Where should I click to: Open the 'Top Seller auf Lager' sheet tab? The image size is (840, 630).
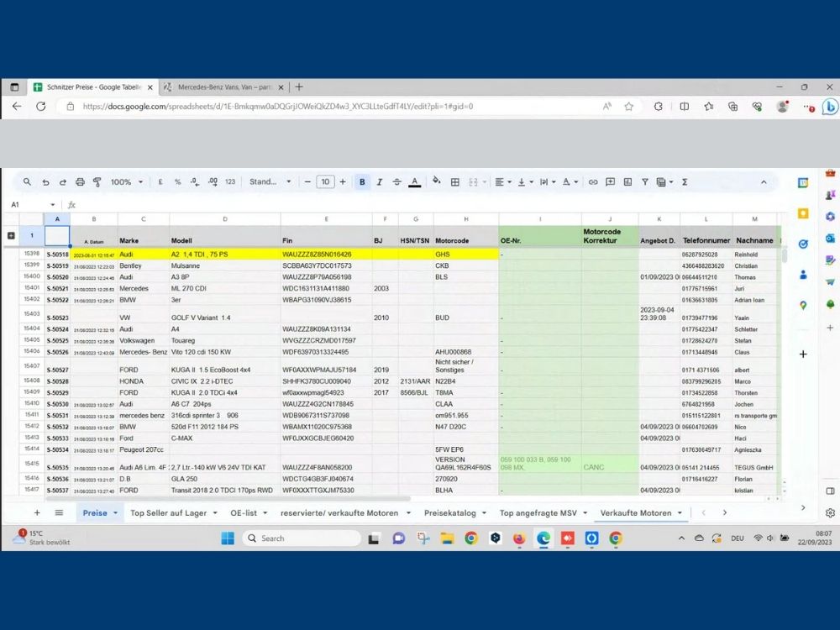(168, 512)
